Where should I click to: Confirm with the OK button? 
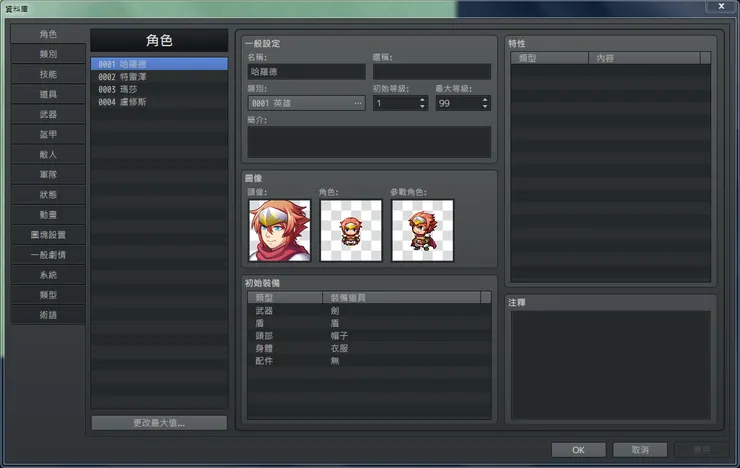579,450
